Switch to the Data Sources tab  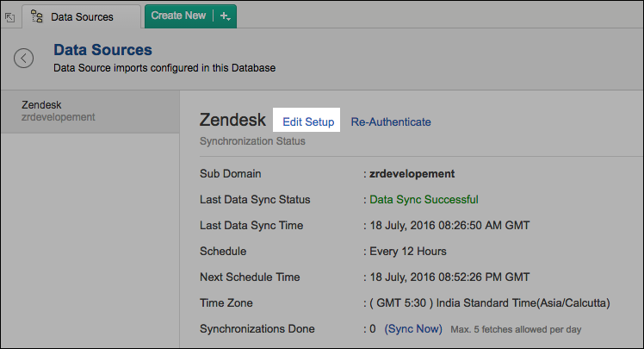81,16
